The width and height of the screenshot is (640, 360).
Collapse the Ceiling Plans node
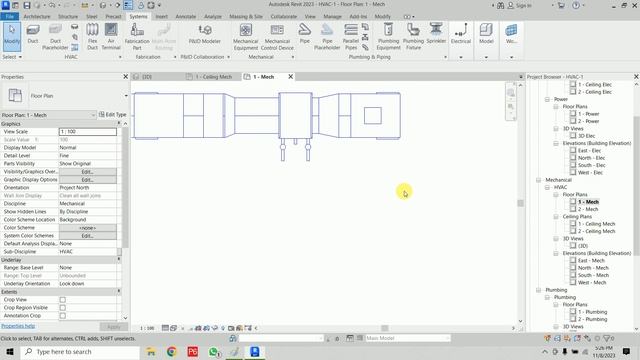[x=556, y=217]
